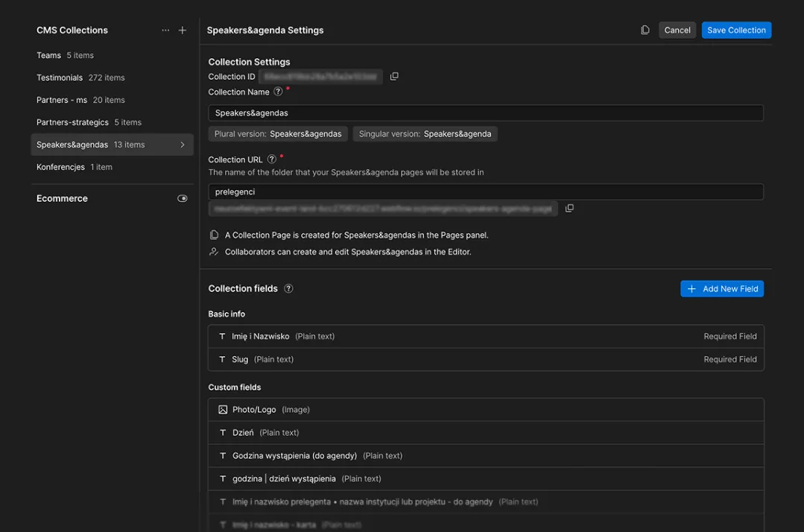Open the three-dots menu in CMS Collections
The height and width of the screenshot is (532, 804).
(x=165, y=31)
